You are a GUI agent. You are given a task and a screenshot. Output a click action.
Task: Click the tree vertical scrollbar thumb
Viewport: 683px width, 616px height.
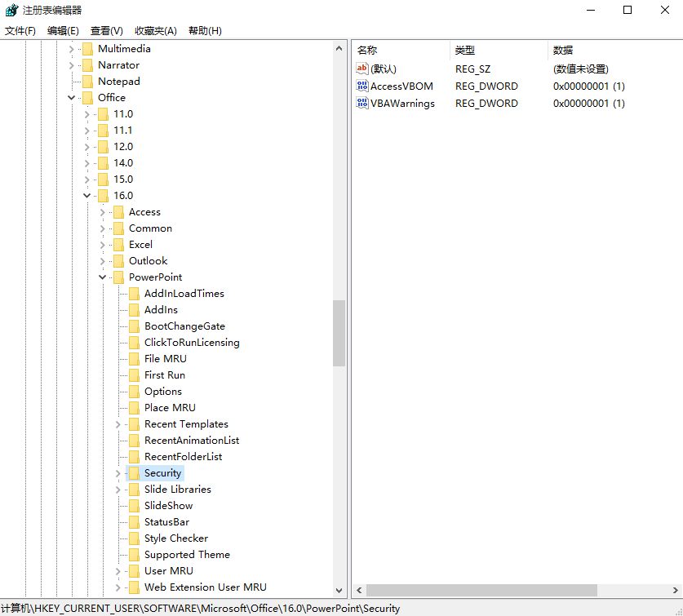tap(339, 333)
